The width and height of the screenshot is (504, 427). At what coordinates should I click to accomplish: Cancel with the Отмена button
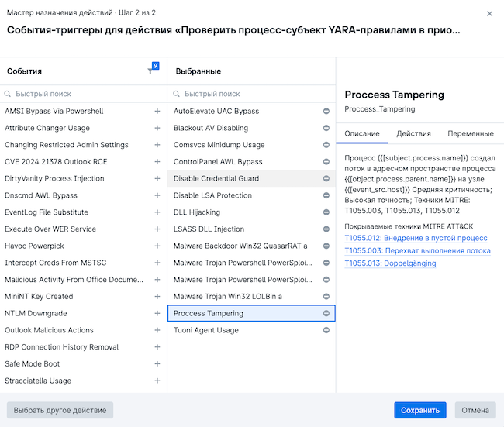pos(475,411)
